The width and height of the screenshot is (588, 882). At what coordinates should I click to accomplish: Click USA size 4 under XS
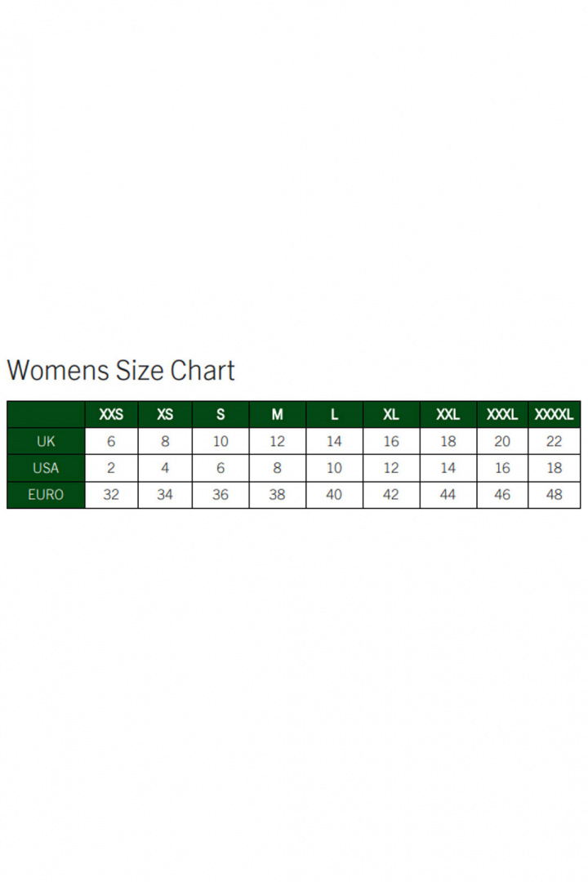[165, 468]
